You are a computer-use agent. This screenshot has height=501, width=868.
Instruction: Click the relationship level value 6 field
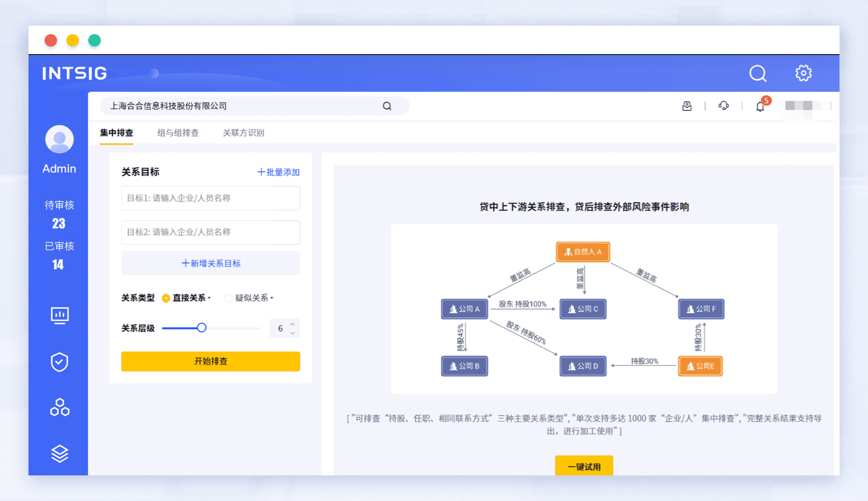tap(280, 328)
